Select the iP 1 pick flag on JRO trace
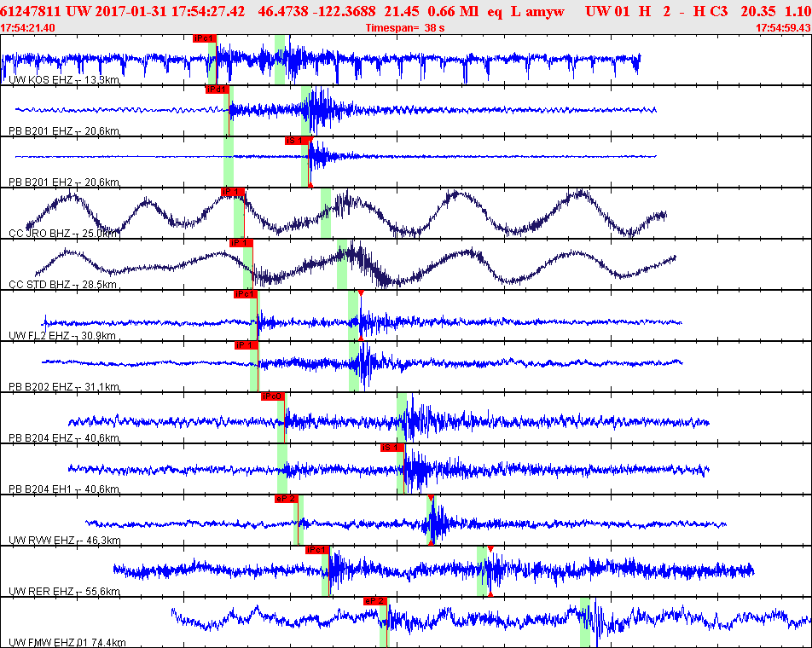The image size is (812, 648). pyautogui.click(x=233, y=192)
